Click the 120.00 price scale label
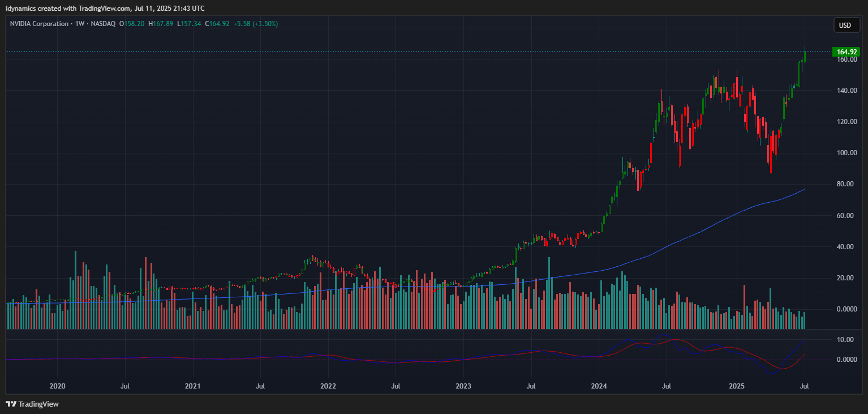Image resolution: width=868 pixels, height=414 pixels. 847,122
